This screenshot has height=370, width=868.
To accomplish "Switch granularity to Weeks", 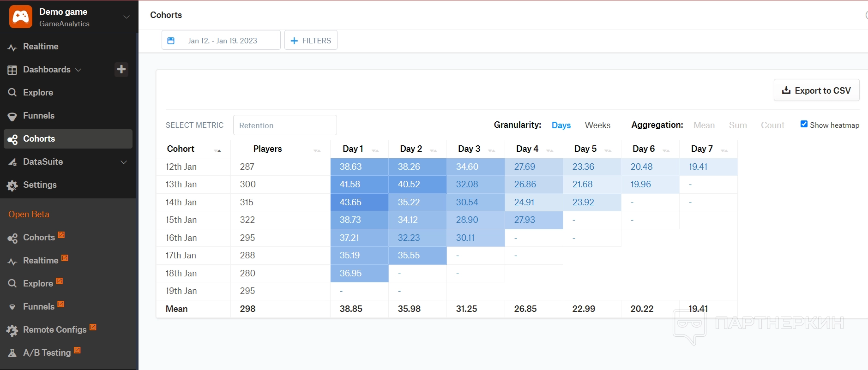I will (597, 125).
